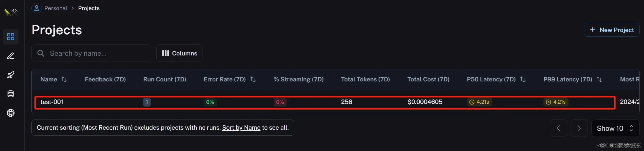Sort by P50 Latency (7D) arrows
Screen dimensions: 644x151
tap(523, 79)
